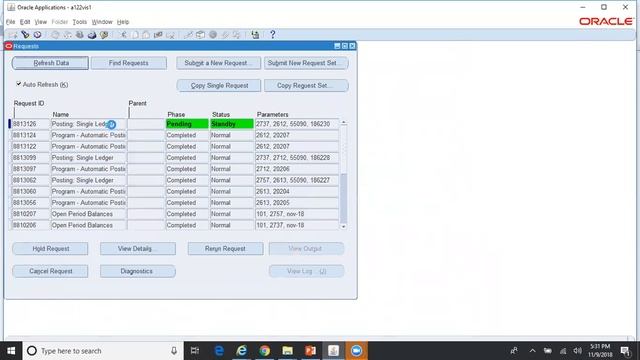Viewport: 640px width, 360px height.
Task: Open the Tools menu
Action: pyautogui.click(x=80, y=22)
